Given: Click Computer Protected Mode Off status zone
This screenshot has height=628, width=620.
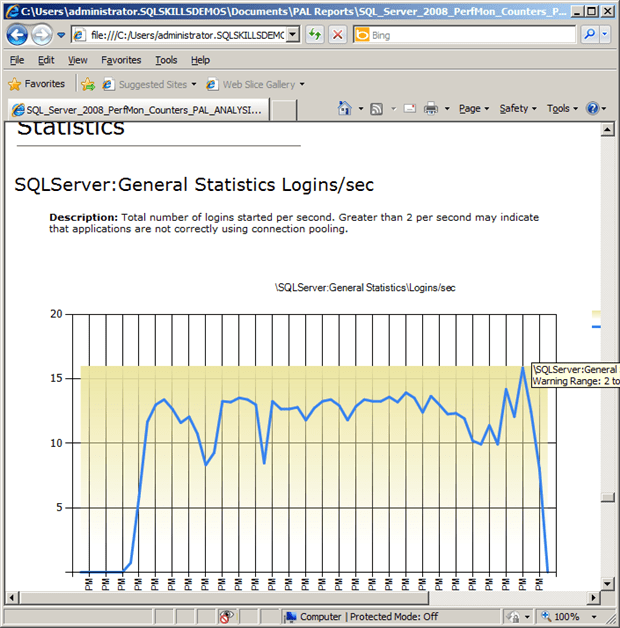Looking at the screenshot, I should click(x=362, y=617).
